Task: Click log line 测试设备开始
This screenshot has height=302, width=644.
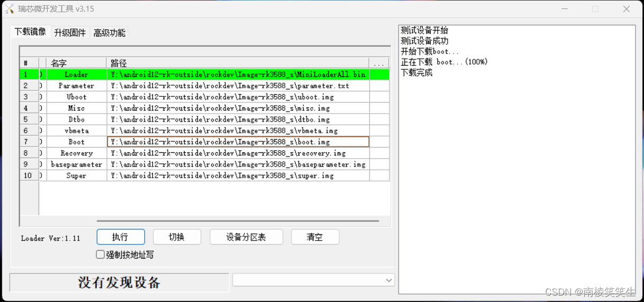Action: (x=424, y=30)
